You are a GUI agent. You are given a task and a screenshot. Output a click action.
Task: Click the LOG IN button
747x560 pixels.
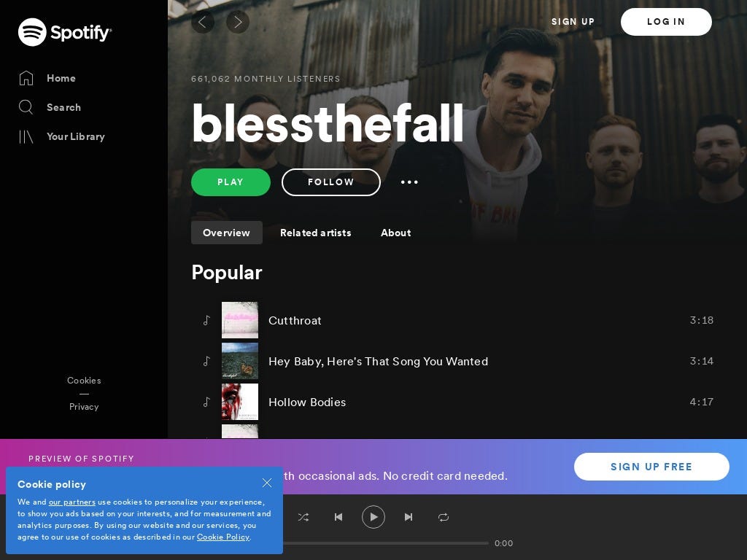click(x=666, y=22)
